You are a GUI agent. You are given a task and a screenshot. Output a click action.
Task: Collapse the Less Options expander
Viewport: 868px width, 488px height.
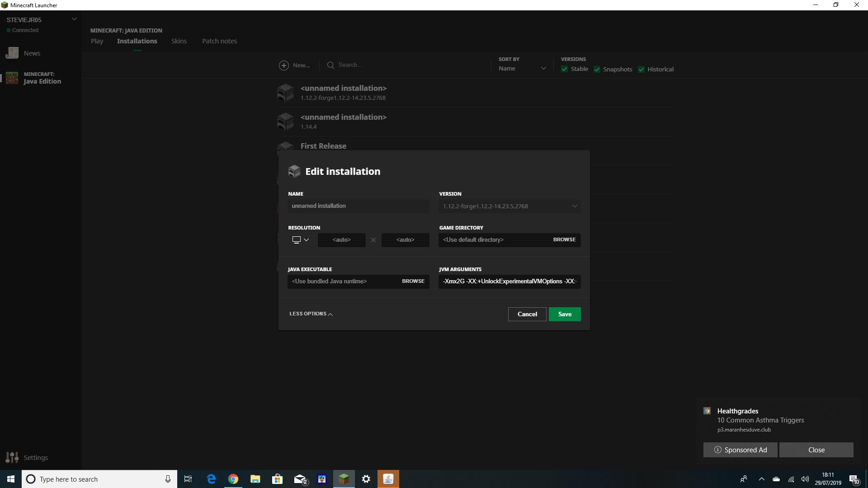(311, 314)
